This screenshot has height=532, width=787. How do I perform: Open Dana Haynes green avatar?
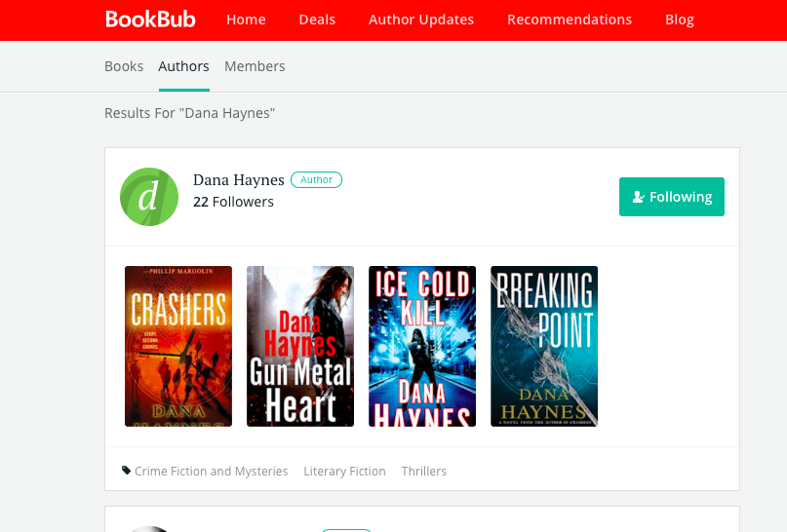149,197
